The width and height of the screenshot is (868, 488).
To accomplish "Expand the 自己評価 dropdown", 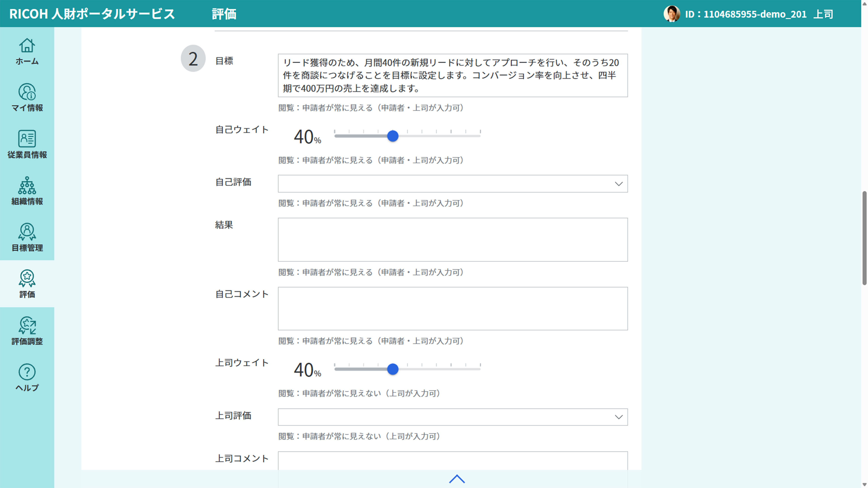I will (453, 183).
